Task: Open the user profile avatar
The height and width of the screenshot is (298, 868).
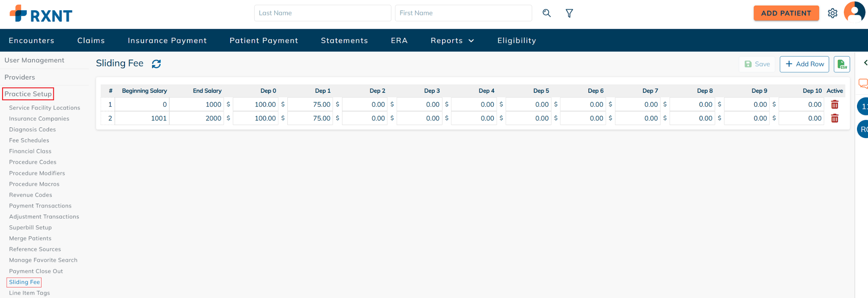Action: coord(854,12)
